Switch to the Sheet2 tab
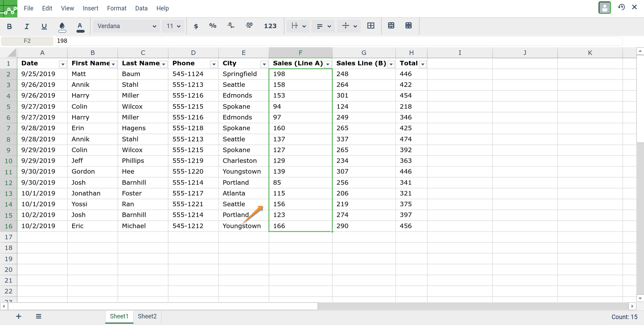The width and height of the screenshot is (644, 325). (147, 316)
